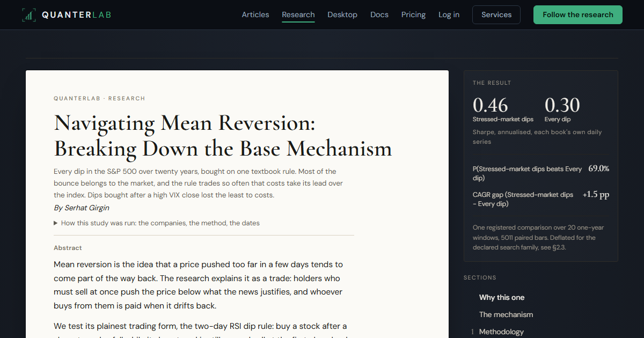
Task: Click the 'CAGR gap (Stressed-market dips - Every dip)' label
Action: click(x=523, y=199)
